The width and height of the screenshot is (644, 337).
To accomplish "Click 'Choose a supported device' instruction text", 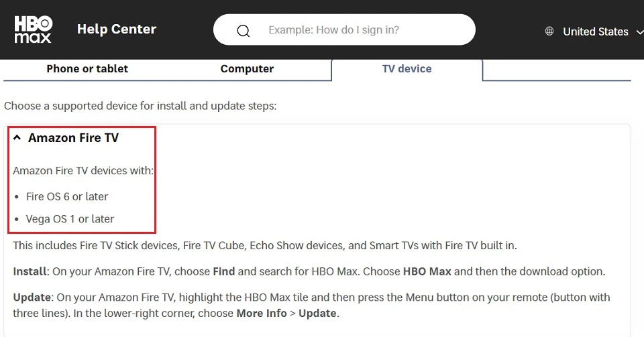I will pyautogui.click(x=140, y=106).
